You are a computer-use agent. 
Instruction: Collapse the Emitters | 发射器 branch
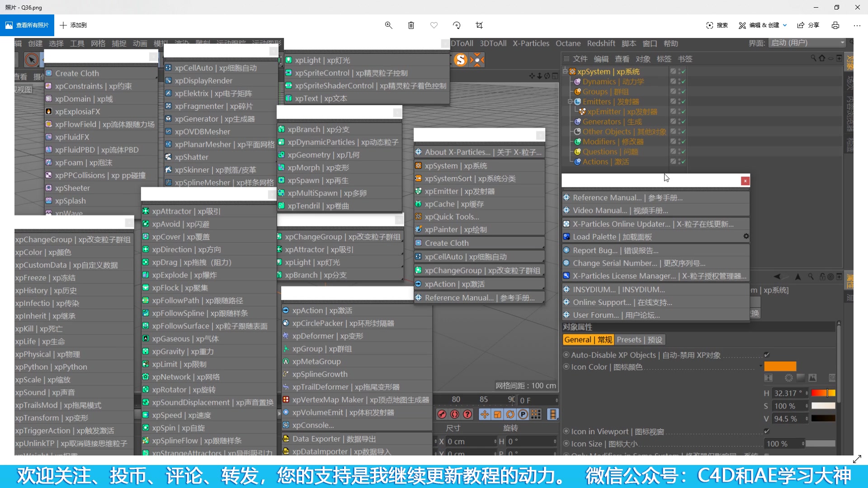(x=570, y=102)
